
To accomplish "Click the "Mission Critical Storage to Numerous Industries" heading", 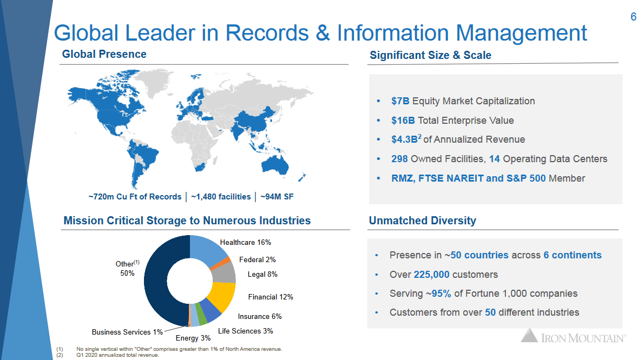I will point(187,221).
